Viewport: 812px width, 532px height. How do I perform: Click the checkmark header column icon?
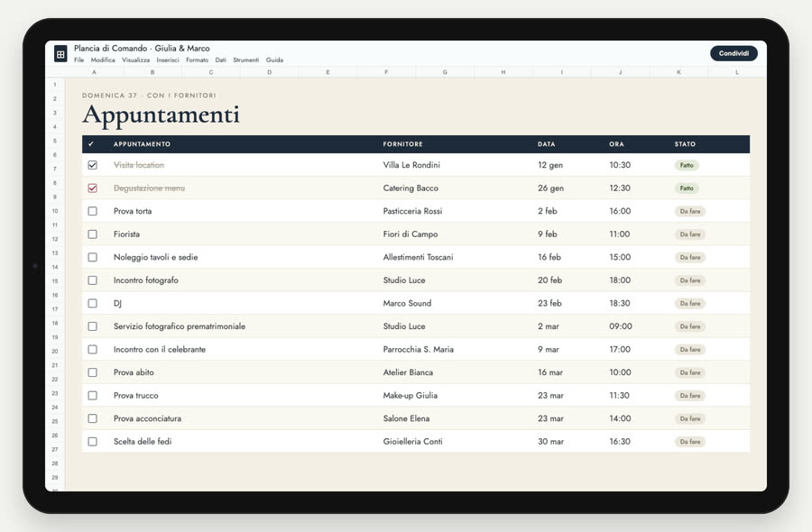[x=91, y=144]
